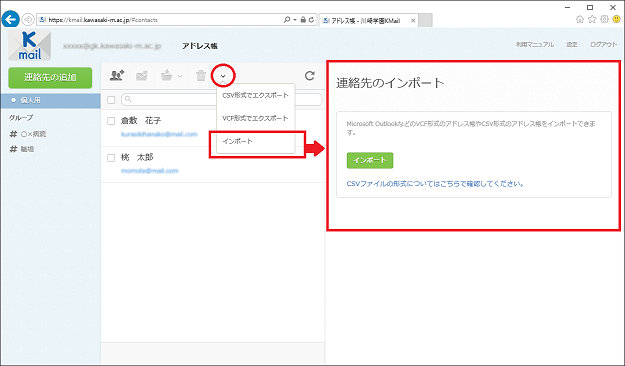
Task: Toggle the select-all contacts checkbox
Action: tap(111, 100)
